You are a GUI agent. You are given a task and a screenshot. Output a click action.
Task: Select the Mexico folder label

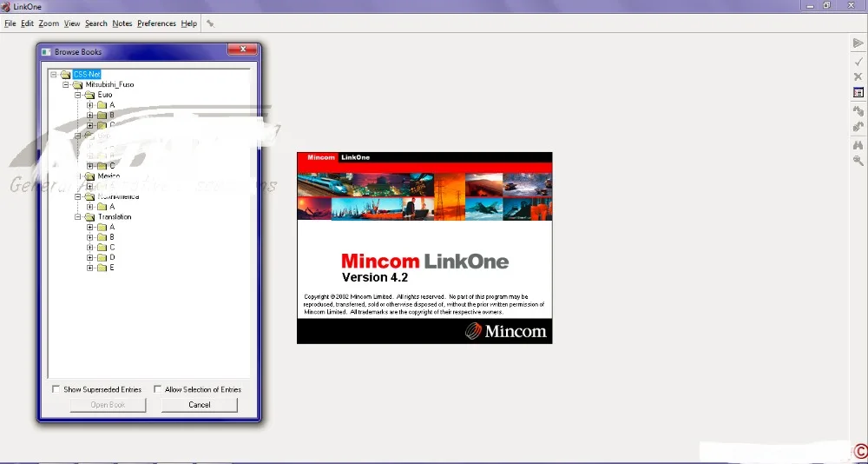coord(108,176)
